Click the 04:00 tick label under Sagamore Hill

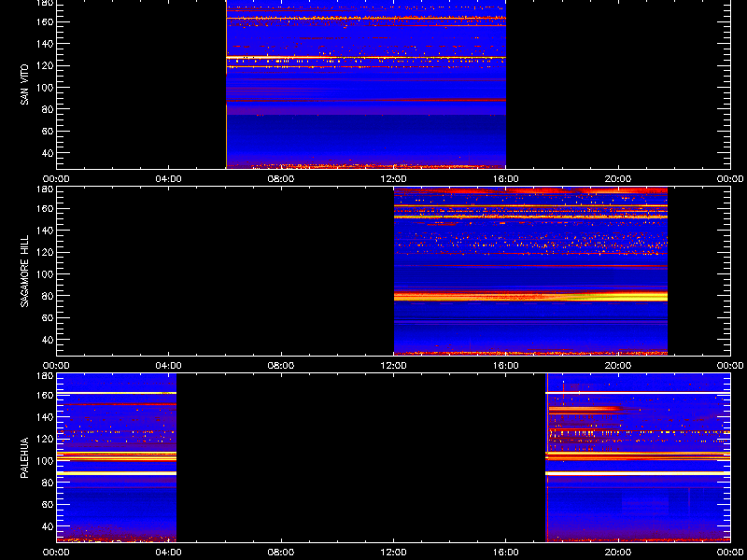169,366
